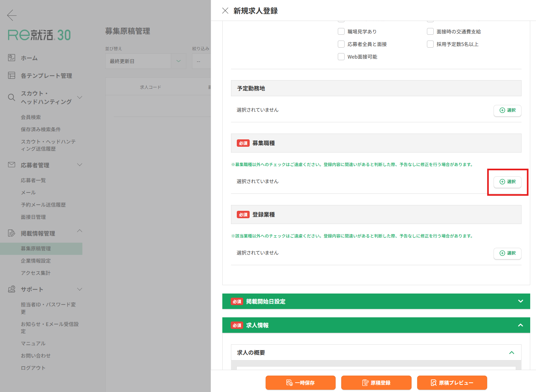The height and width of the screenshot is (392, 536).
Task: Open お知らせ・Eメール受信設定
Action: [50, 328]
